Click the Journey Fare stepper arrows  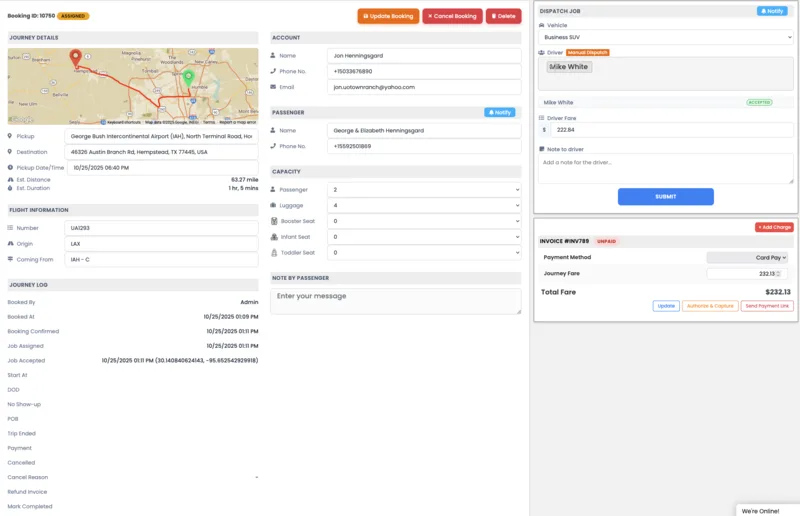click(x=778, y=274)
